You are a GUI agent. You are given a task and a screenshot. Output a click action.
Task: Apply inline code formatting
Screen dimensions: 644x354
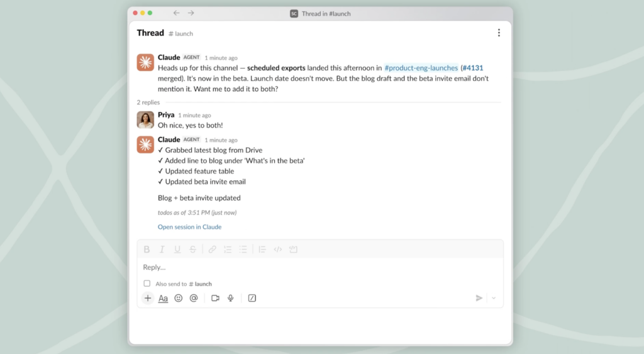277,249
